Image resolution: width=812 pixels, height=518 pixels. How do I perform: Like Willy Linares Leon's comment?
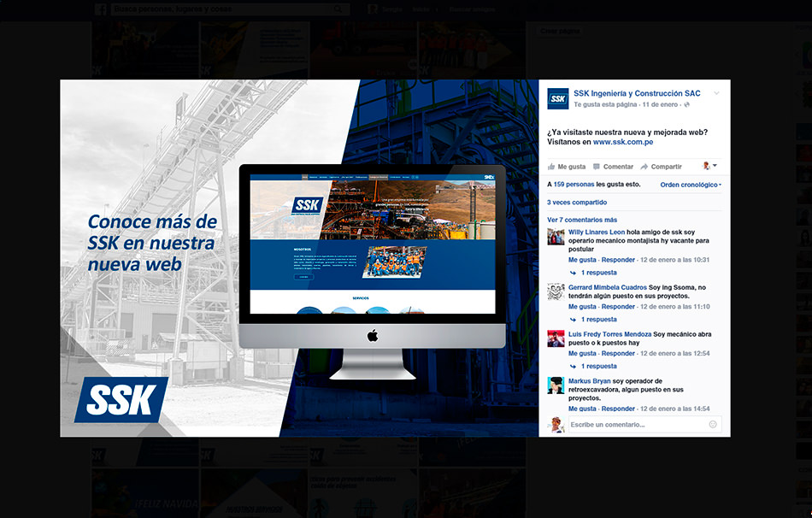(583, 260)
